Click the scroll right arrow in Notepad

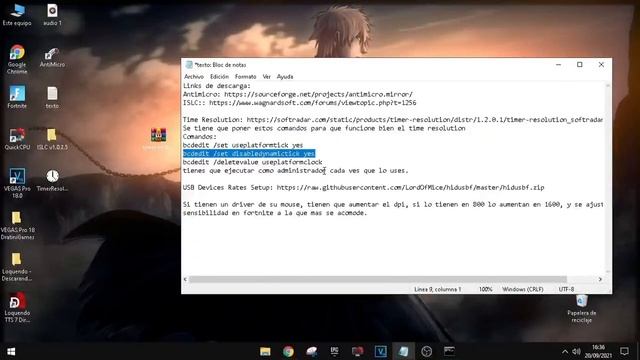tap(600, 280)
